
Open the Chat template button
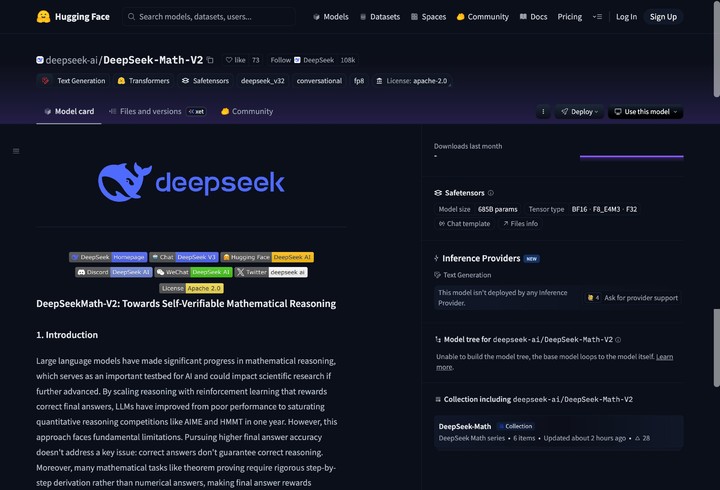pos(464,224)
